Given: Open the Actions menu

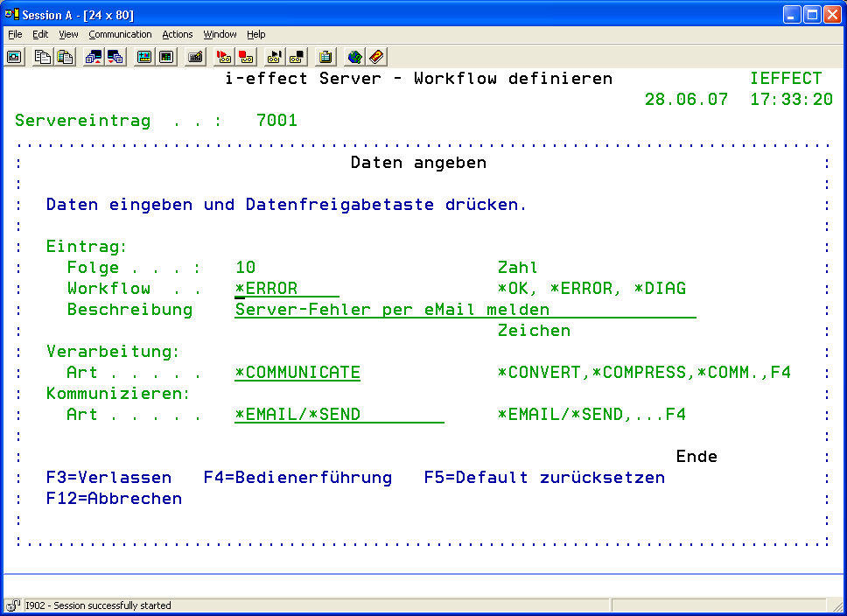Looking at the screenshot, I should (x=178, y=34).
